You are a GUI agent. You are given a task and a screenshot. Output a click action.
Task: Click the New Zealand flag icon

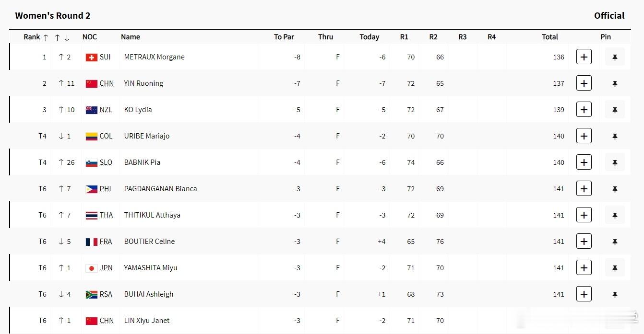pos(91,110)
